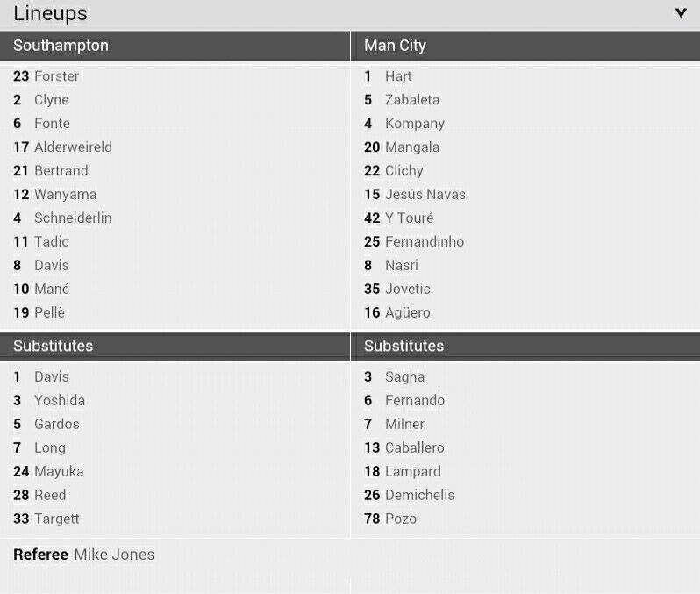Open Southampton Substitutes header
The width and height of the screenshot is (700, 594).
(175, 346)
